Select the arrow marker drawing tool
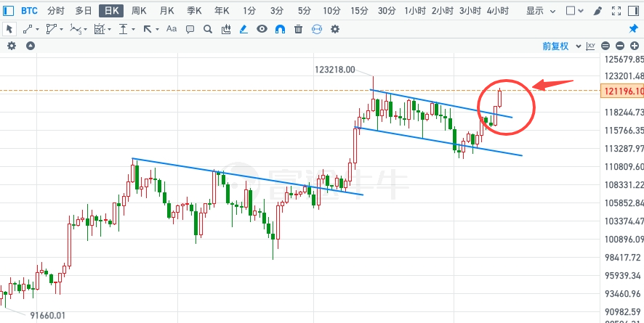The height and width of the screenshot is (323, 644). [148, 29]
